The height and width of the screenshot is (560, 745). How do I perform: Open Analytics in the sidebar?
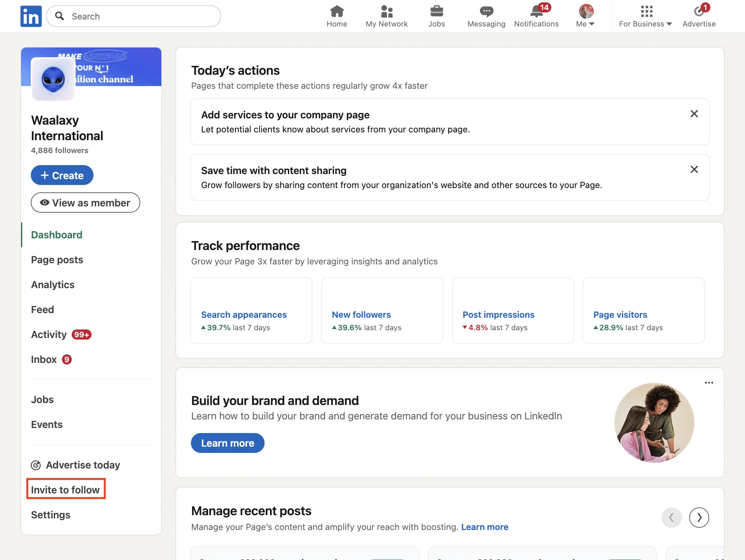(53, 285)
